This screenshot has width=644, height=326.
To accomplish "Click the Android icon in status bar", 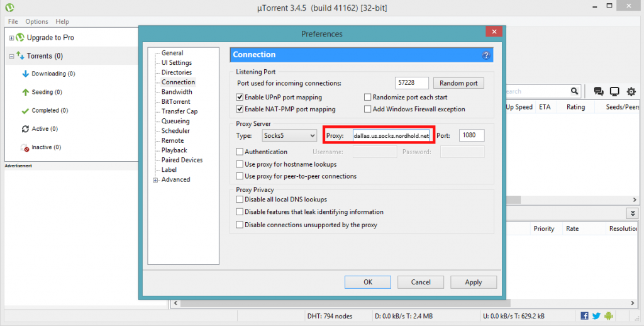I will (x=609, y=316).
